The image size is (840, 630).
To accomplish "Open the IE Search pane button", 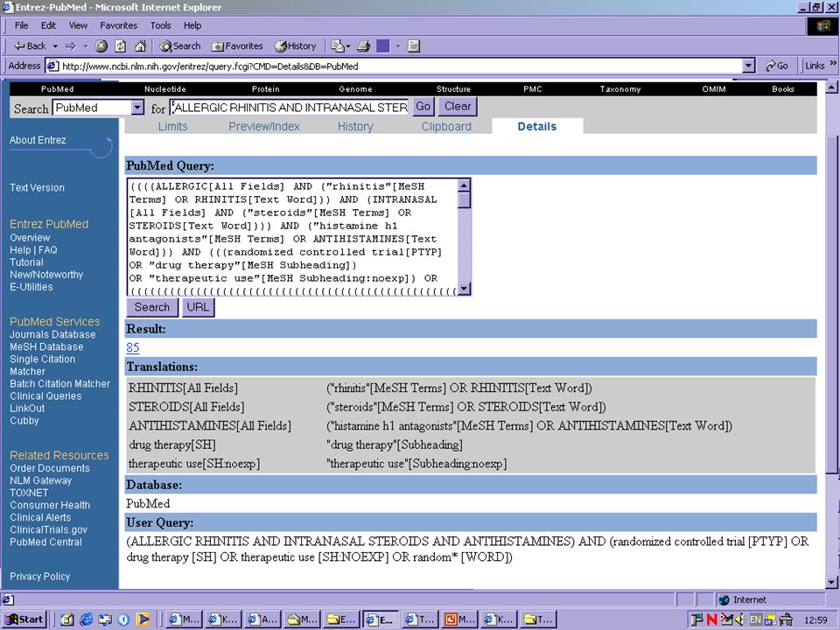I will coord(180,46).
